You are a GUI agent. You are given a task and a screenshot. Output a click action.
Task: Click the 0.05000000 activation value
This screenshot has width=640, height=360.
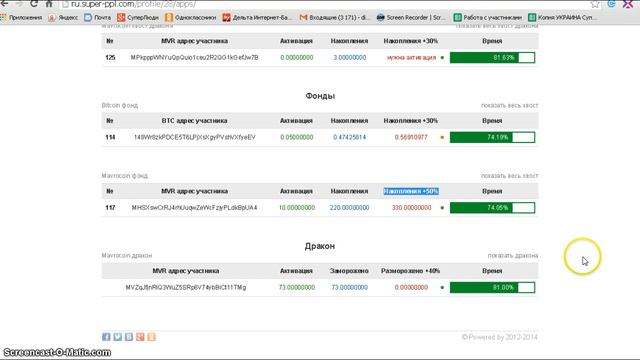297,137
